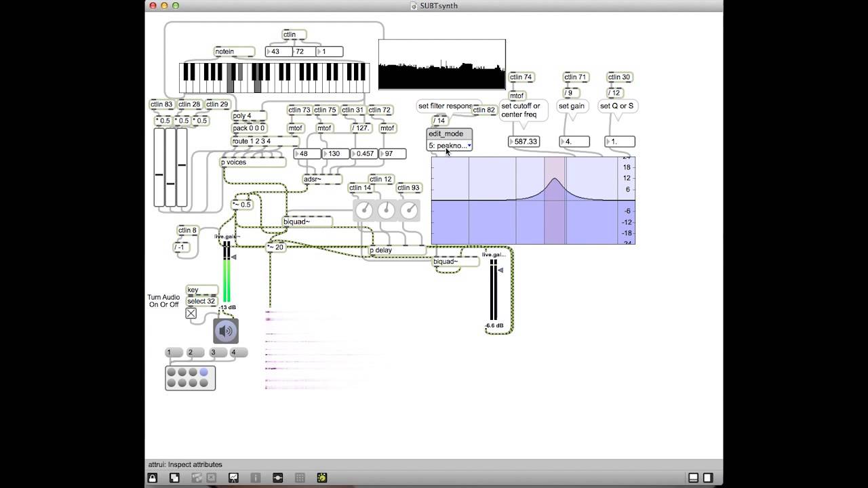This screenshot has width=868, height=488.
Task: Click the number box showing 72
Action: (303, 52)
